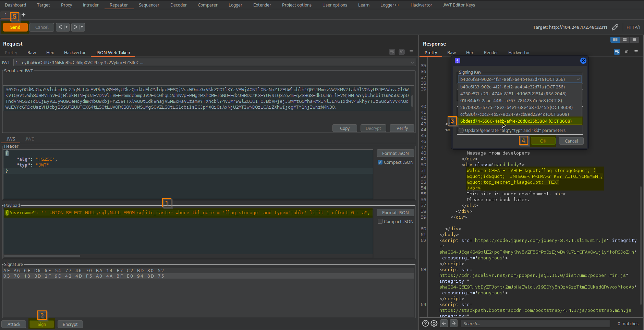Click the response vertical scrollbar
This screenshot has width=644, height=330.
click(641, 245)
